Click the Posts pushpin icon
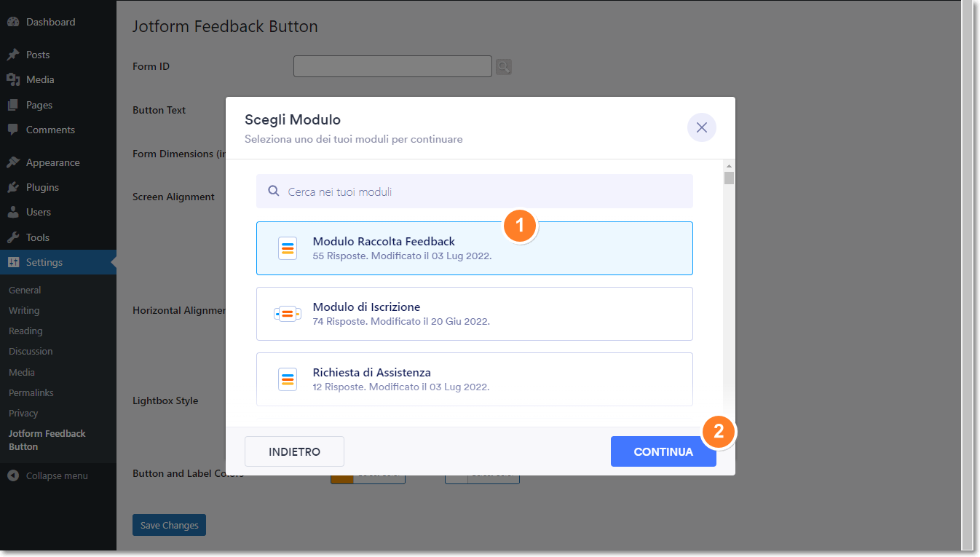This screenshot has height=557, width=980. (x=13, y=55)
